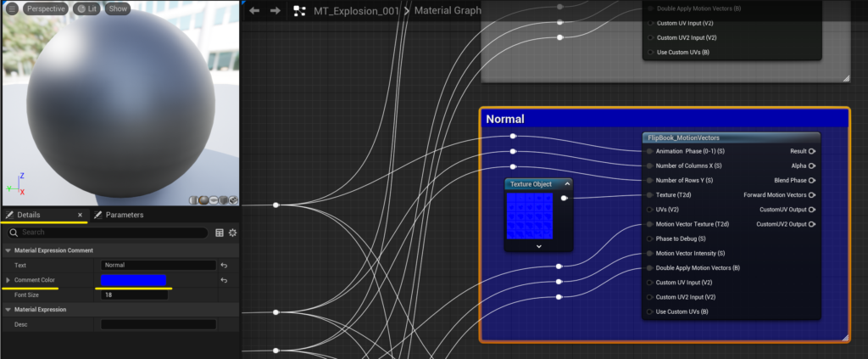The height and width of the screenshot is (359, 868).
Task: Select reroute node wired to Animation Phase pin
Action: pos(513,136)
